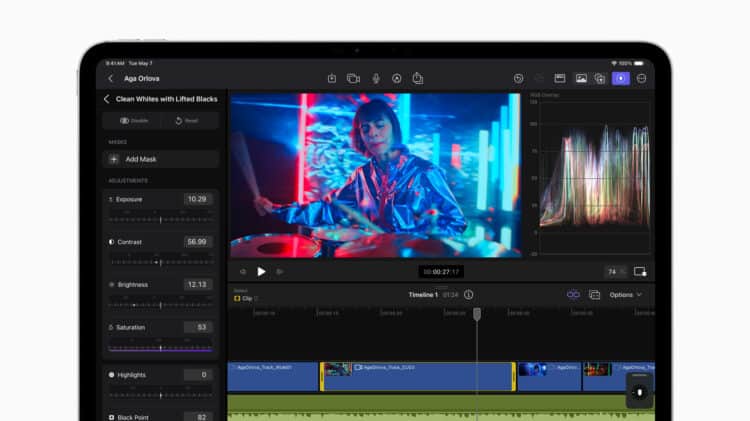Toggle the purple snapping icon near Options
750x421 pixels.
click(573, 295)
